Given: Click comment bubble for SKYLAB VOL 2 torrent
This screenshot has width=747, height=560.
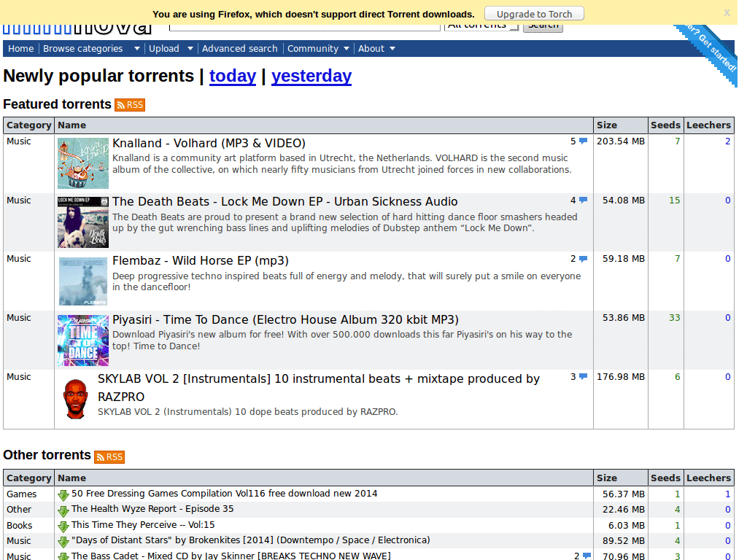Looking at the screenshot, I should (583, 377).
